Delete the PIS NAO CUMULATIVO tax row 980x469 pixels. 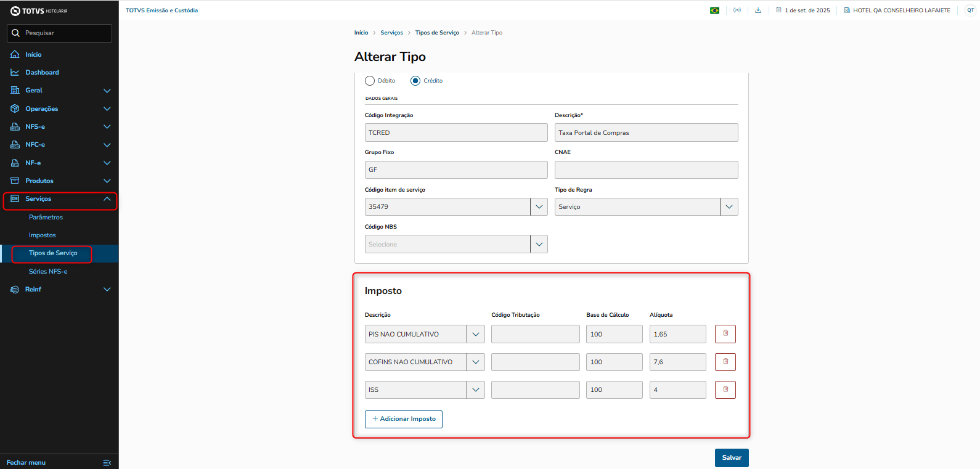[725, 334]
